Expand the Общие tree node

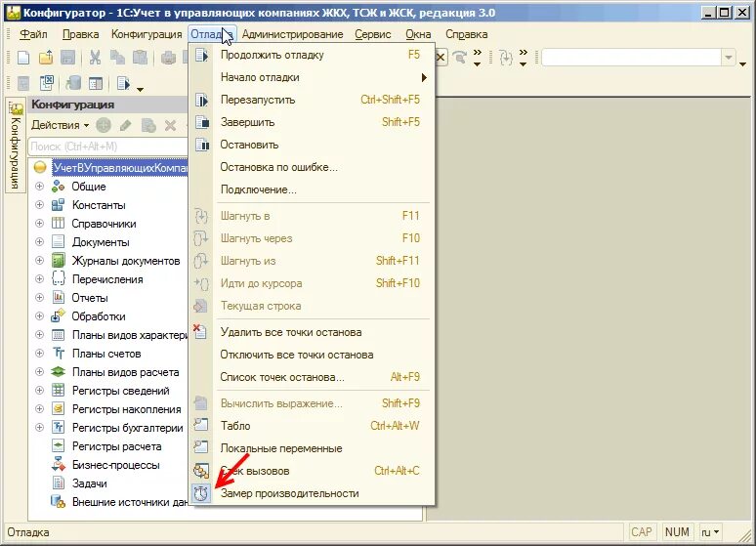[39, 187]
